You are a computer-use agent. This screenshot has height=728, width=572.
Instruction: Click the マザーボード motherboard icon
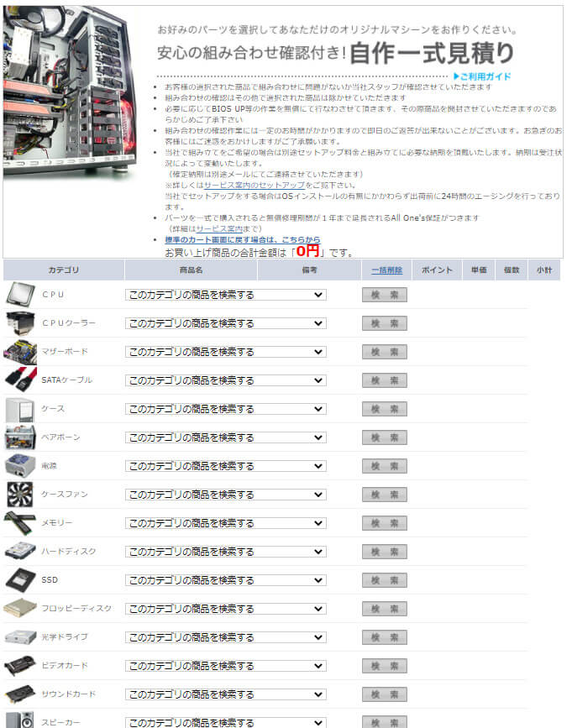(20, 352)
